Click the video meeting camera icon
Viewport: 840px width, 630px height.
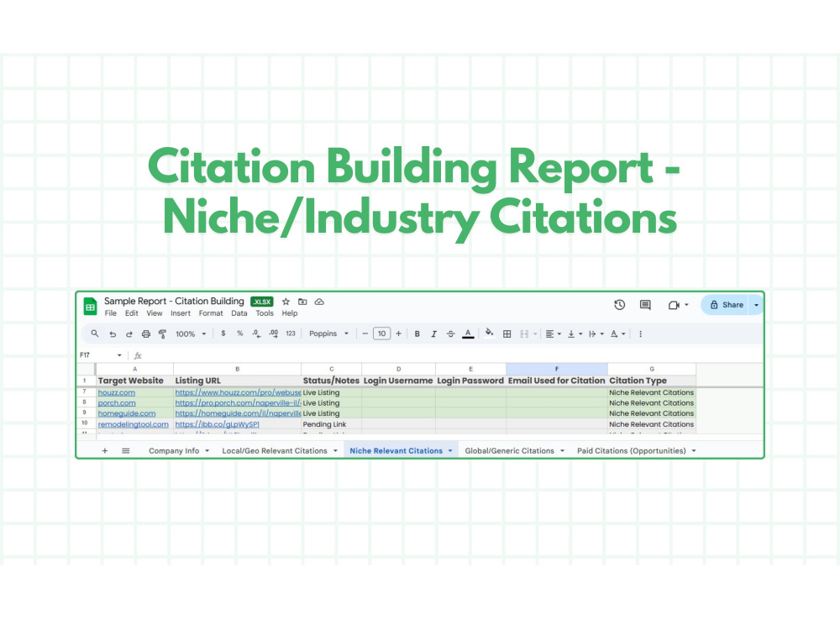[674, 305]
